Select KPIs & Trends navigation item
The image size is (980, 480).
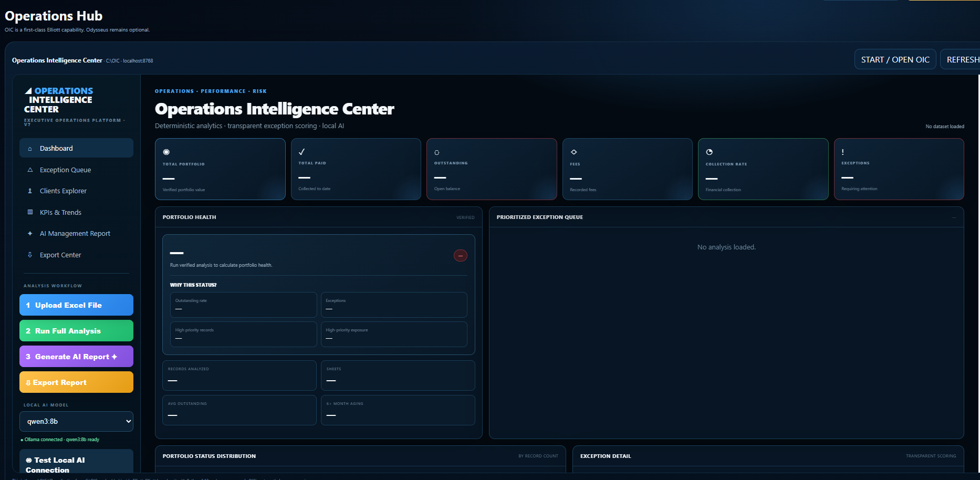pos(76,212)
